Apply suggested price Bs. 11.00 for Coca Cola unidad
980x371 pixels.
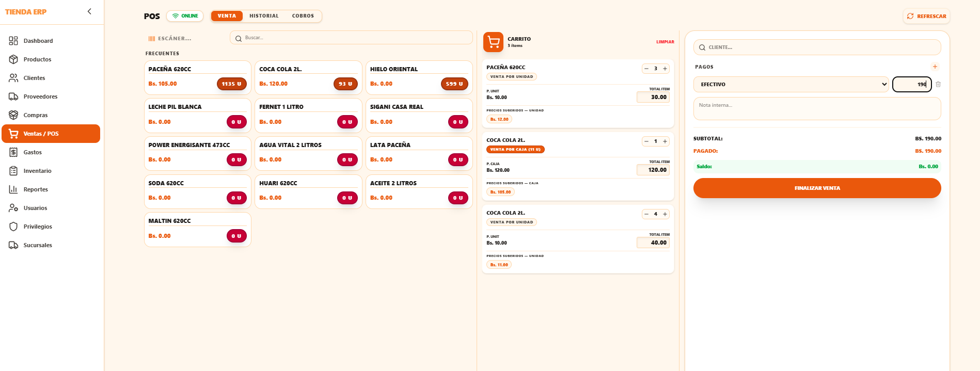coord(499,265)
